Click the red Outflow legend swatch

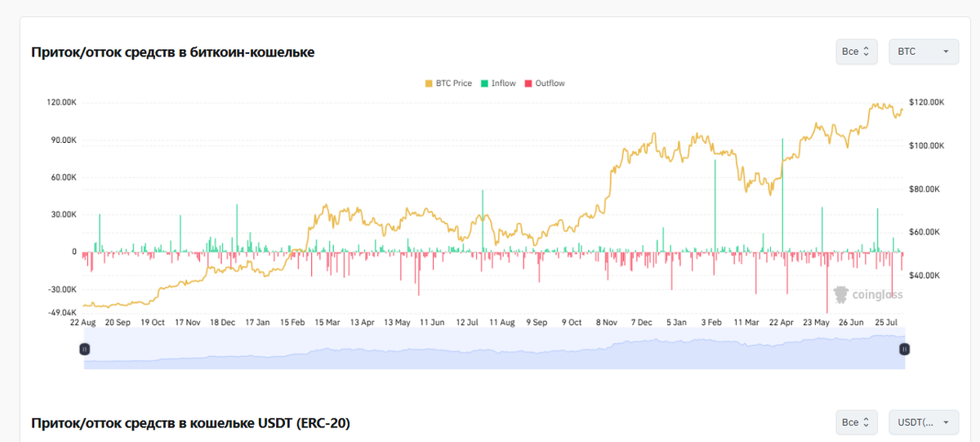tap(528, 83)
